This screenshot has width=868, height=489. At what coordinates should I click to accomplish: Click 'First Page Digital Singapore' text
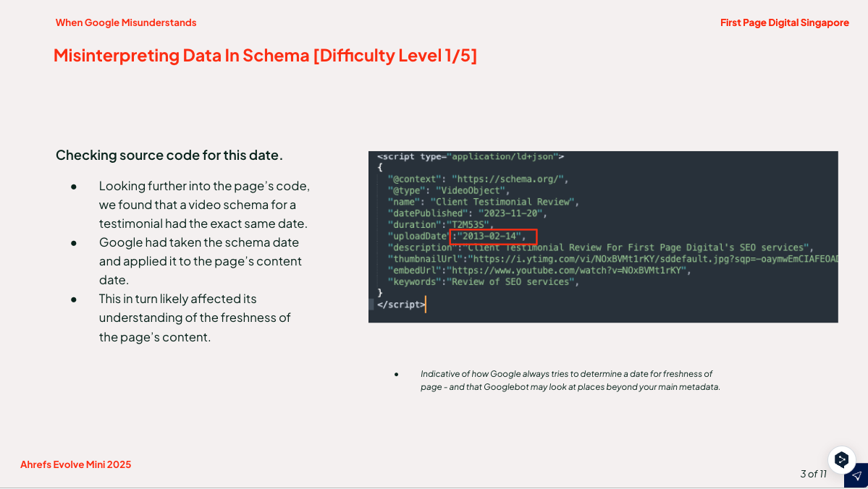785,22
